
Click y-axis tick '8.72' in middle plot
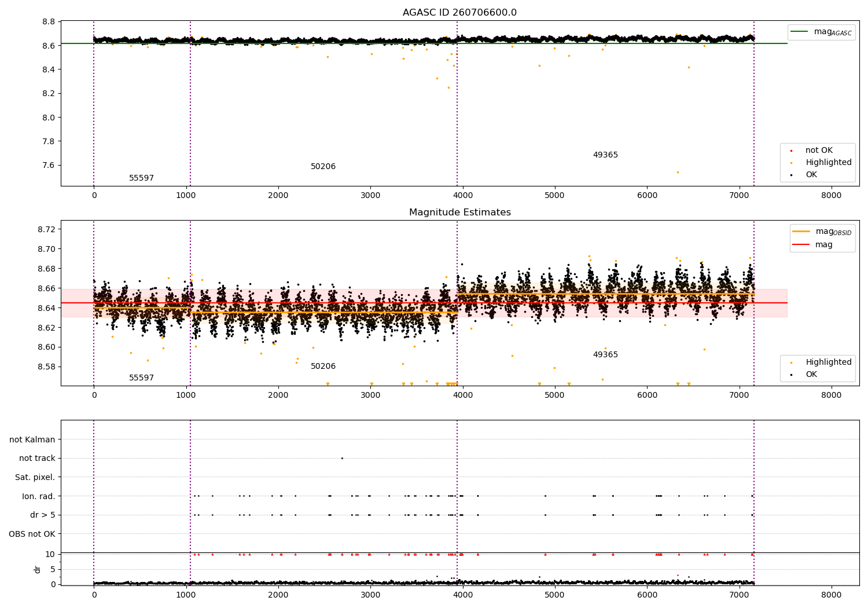tap(47, 230)
